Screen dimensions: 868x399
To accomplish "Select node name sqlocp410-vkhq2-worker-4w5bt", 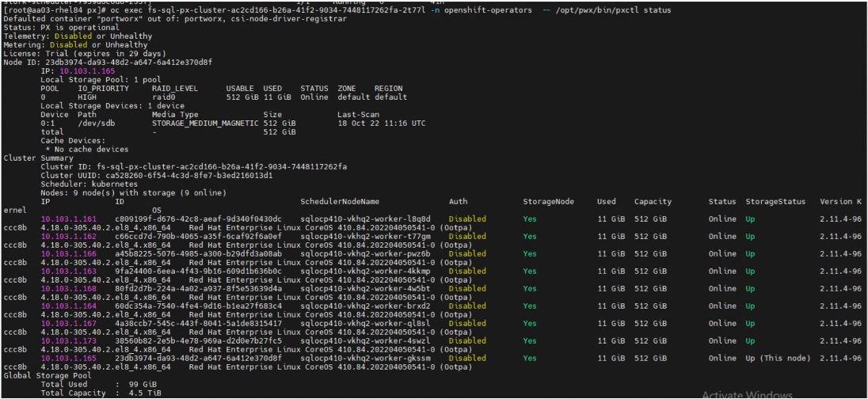I will (365, 288).
